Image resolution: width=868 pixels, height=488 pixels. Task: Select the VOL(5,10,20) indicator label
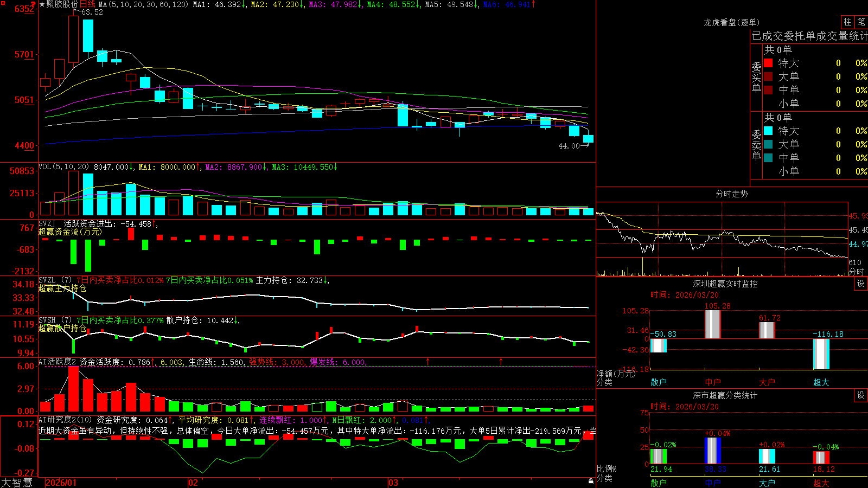[x=63, y=167]
